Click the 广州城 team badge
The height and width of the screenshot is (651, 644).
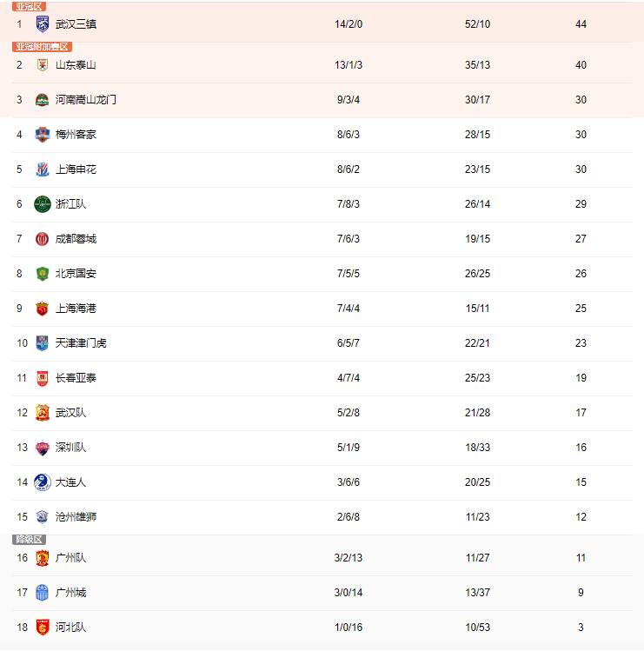(x=43, y=593)
